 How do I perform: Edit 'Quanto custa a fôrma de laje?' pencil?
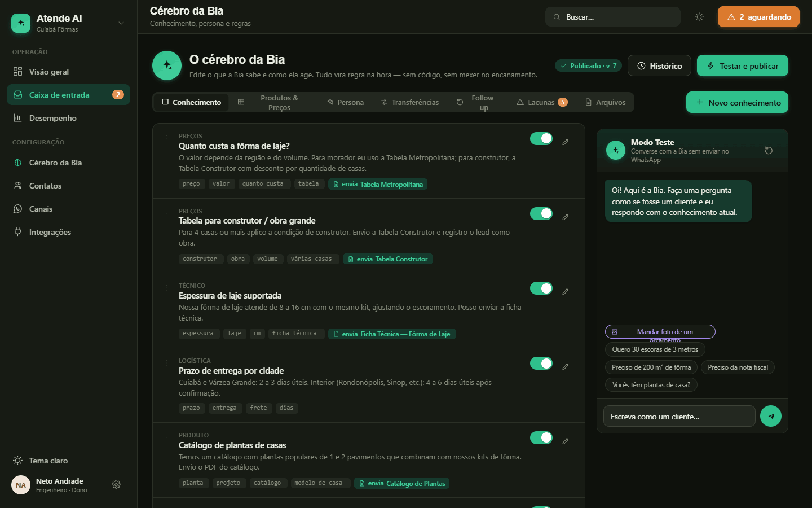tap(565, 142)
